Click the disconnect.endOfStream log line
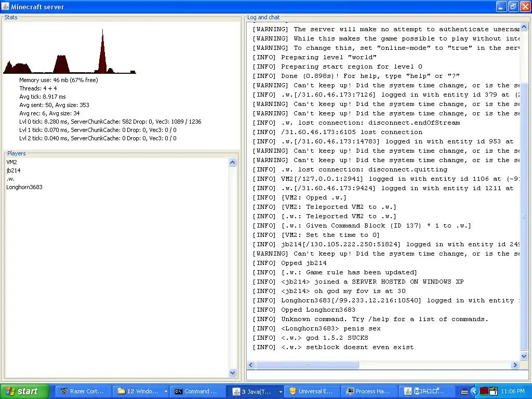 pyautogui.click(x=356, y=123)
